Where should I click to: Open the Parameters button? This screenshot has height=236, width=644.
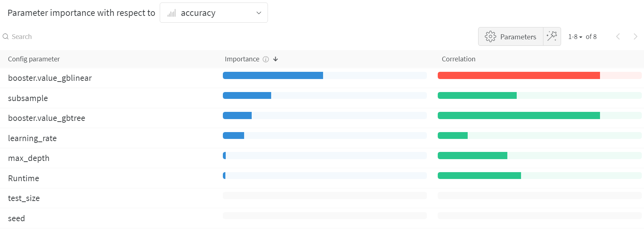point(511,36)
